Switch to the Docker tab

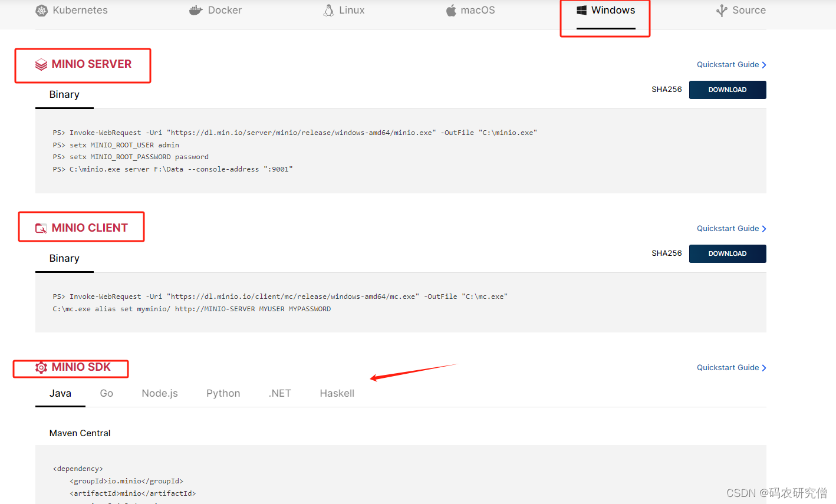point(215,11)
